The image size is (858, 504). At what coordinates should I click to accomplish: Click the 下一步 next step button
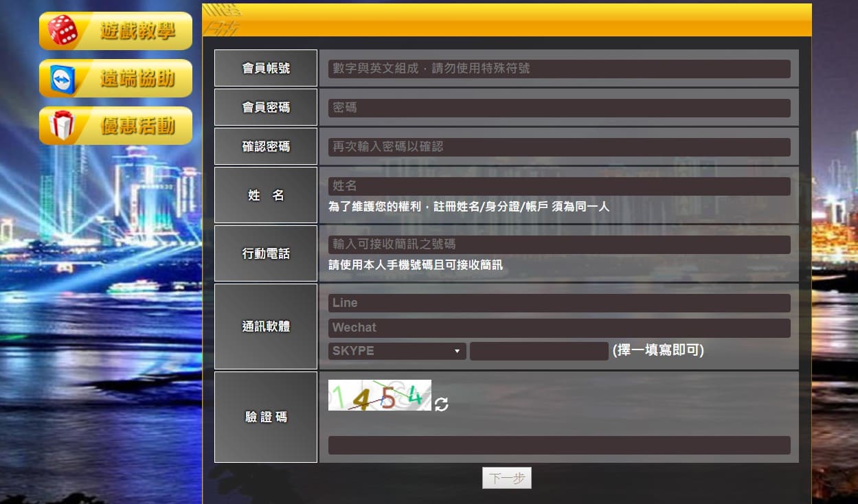(x=507, y=478)
